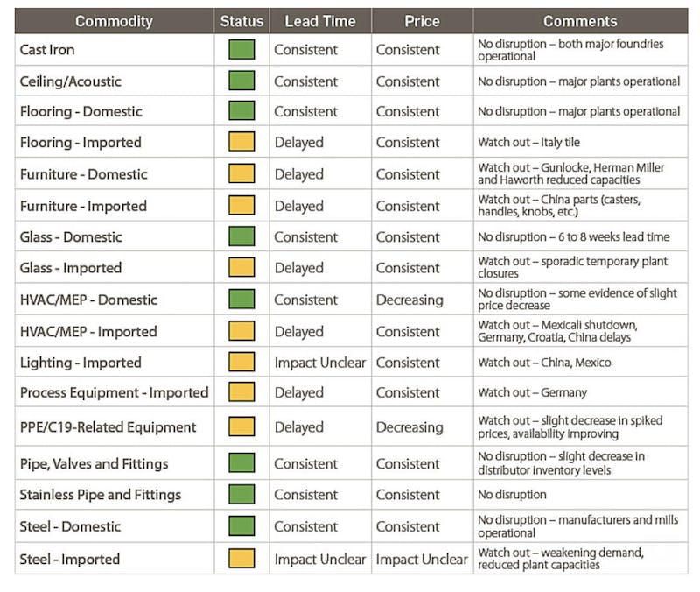Select the Status column header
Image resolution: width=700 pixels, height=592 pixels.
pyautogui.click(x=241, y=21)
